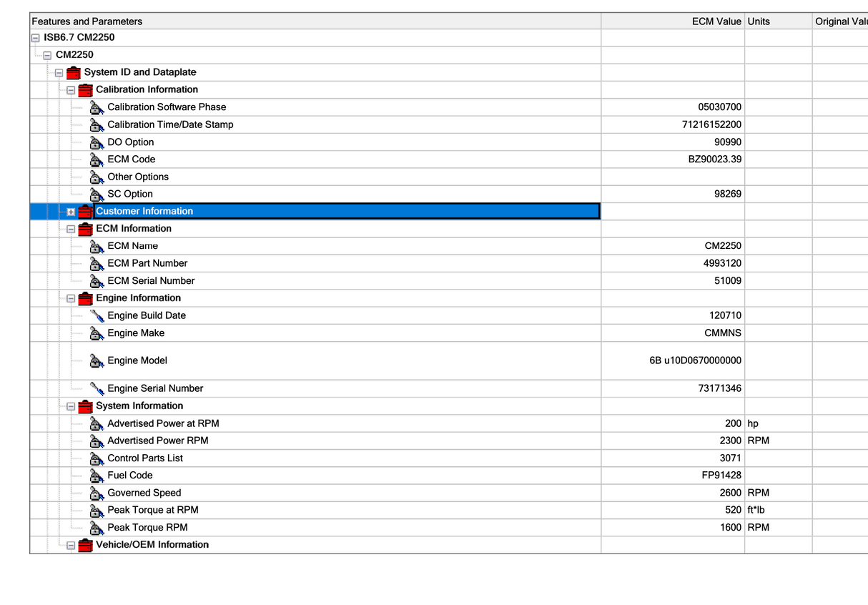Collapse the Engine Information group
The height and width of the screenshot is (605, 868).
coord(71,298)
